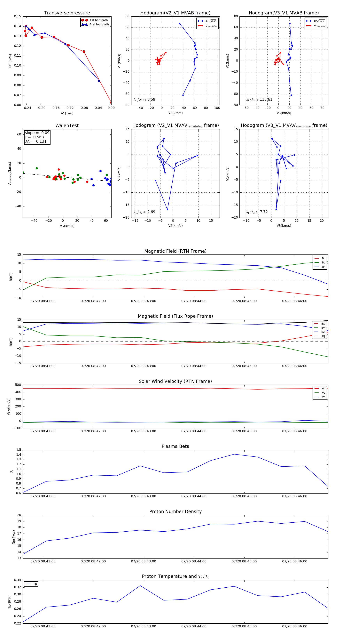Click the 08:42:00 tick label under Proton Temperature plot
Screen dimensions: 351x644
coord(93,626)
